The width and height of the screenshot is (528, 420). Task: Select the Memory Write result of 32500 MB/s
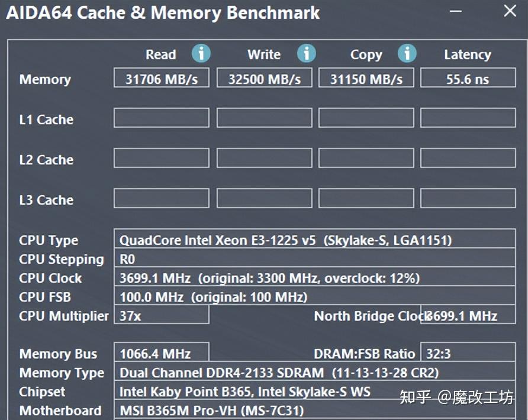point(264,77)
